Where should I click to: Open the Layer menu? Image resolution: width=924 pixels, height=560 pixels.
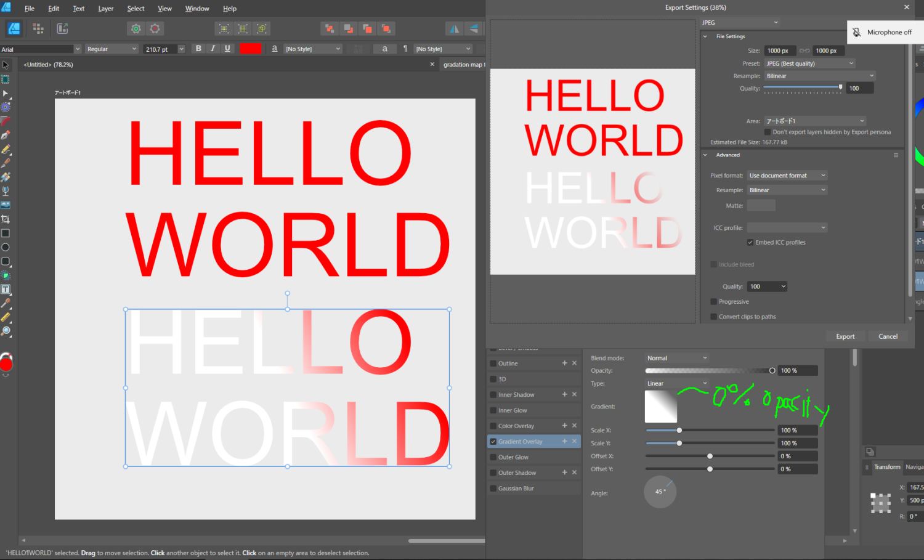click(x=105, y=8)
